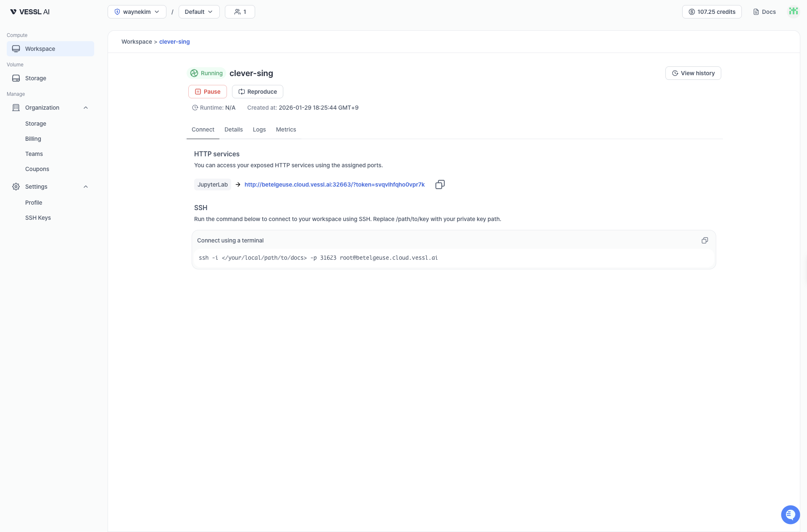807x532 pixels.
Task: Select the Workspace icon in Compute sidebar
Action: (16, 48)
